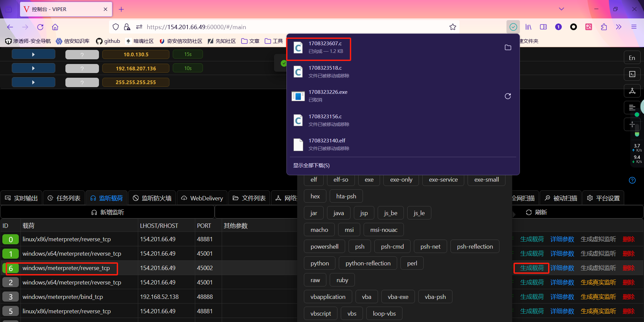
Task: Bookmark the page via the star icon
Action: pyautogui.click(x=452, y=27)
